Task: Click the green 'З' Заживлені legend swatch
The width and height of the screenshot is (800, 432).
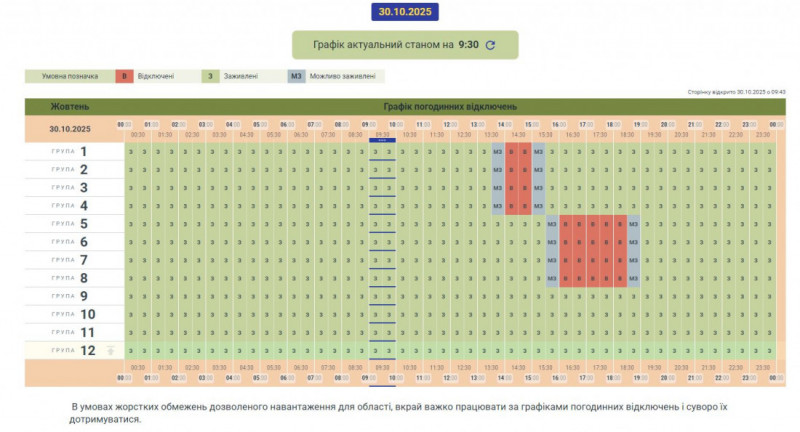Action: [x=211, y=75]
